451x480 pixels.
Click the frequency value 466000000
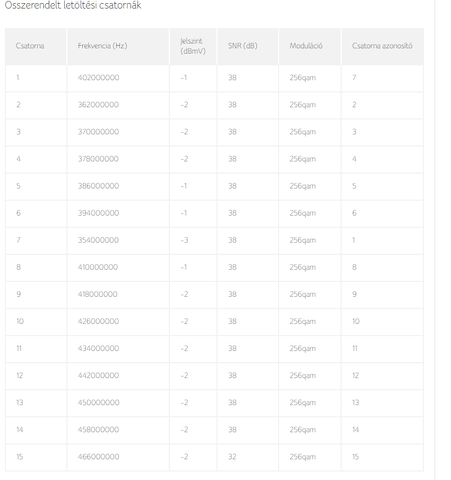(98, 457)
